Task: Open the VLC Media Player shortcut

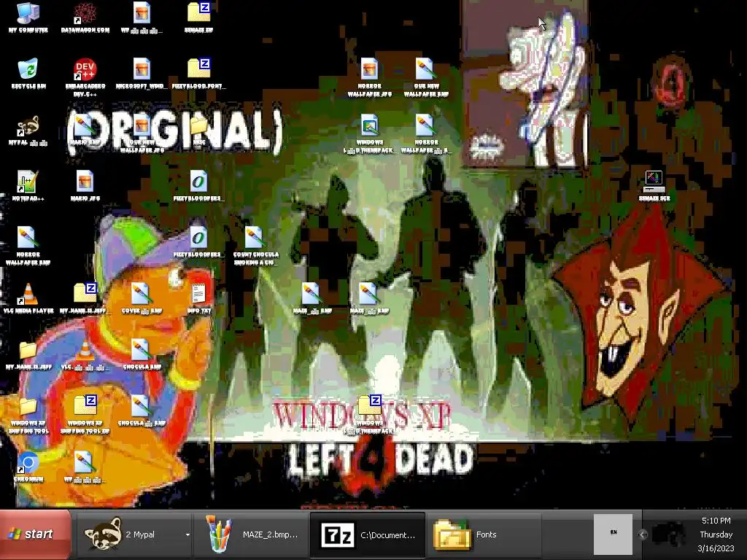Action: tap(28, 298)
